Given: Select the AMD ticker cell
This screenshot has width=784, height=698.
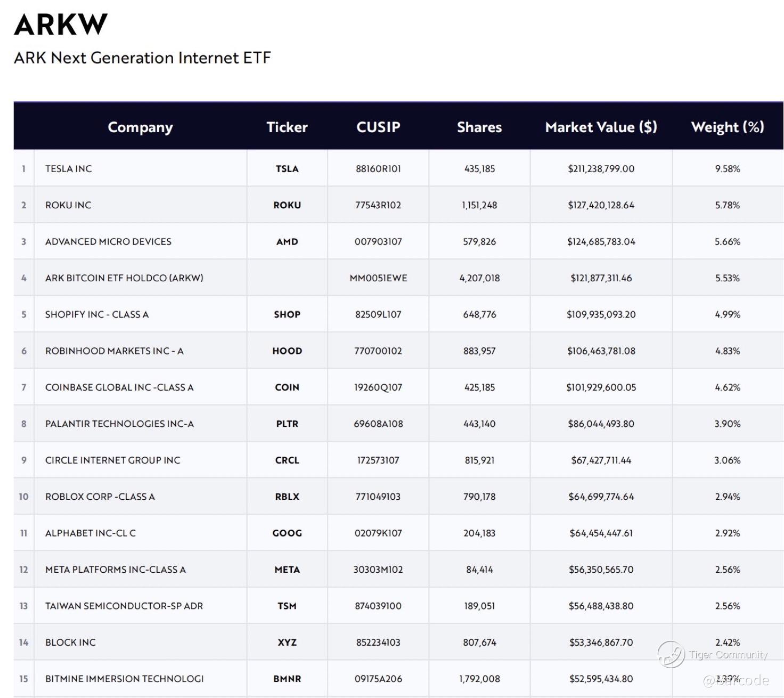Looking at the screenshot, I should [287, 242].
